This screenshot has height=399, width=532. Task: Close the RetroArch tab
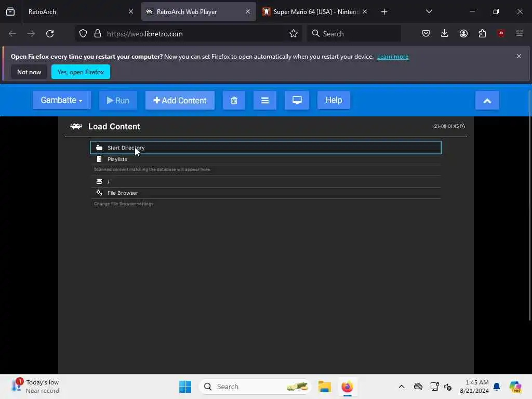point(131,12)
